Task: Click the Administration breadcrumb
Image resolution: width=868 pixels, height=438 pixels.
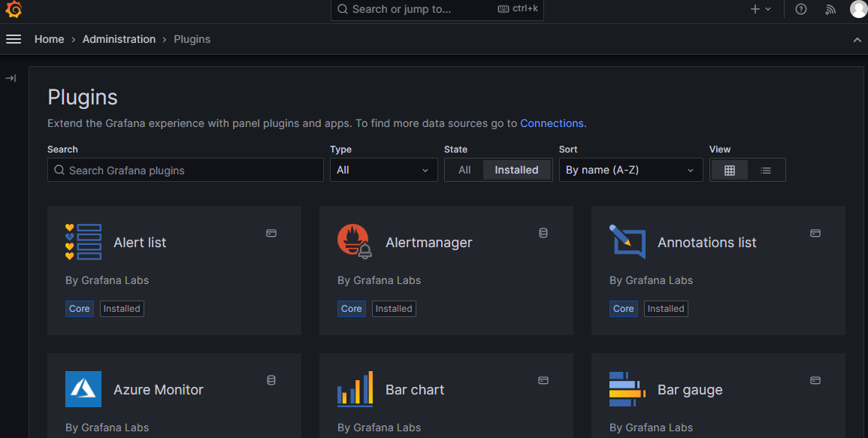Action: (x=119, y=39)
